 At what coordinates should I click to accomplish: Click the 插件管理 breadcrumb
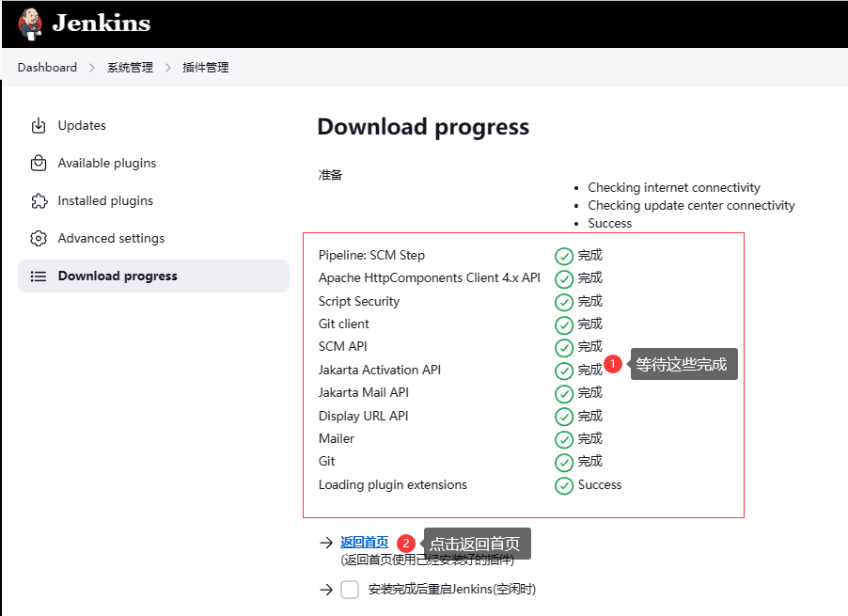(206, 67)
